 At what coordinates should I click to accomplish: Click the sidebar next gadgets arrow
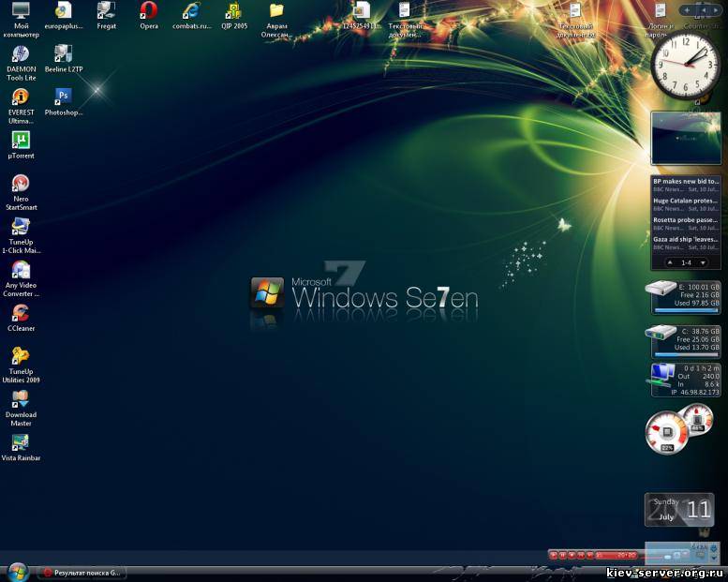(x=717, y=9)
